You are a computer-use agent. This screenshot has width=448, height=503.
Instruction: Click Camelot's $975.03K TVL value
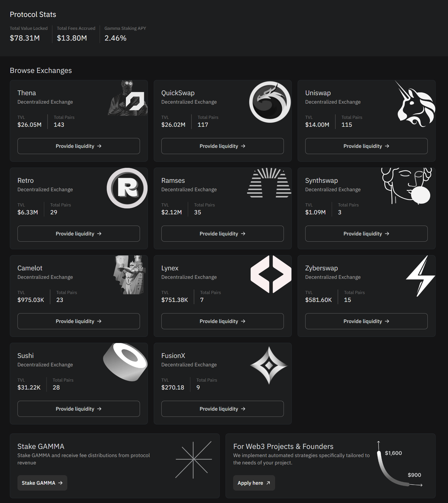click(31, 300)
